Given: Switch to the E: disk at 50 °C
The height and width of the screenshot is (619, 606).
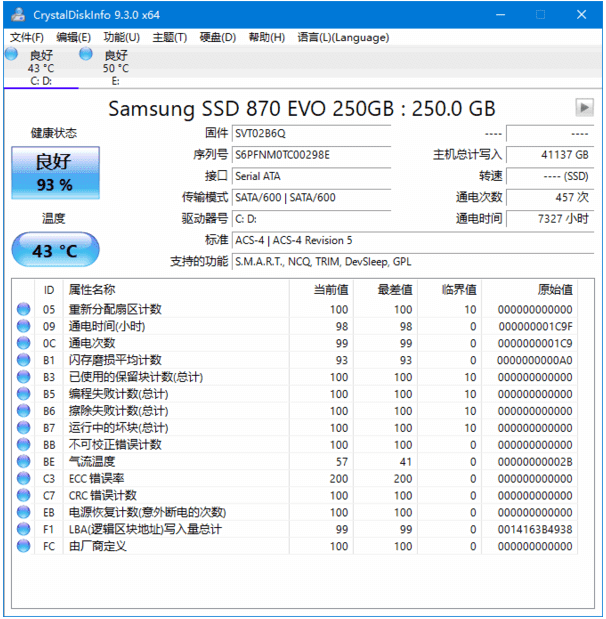Looking at the screenshot, I should click(x=115, y=67).
